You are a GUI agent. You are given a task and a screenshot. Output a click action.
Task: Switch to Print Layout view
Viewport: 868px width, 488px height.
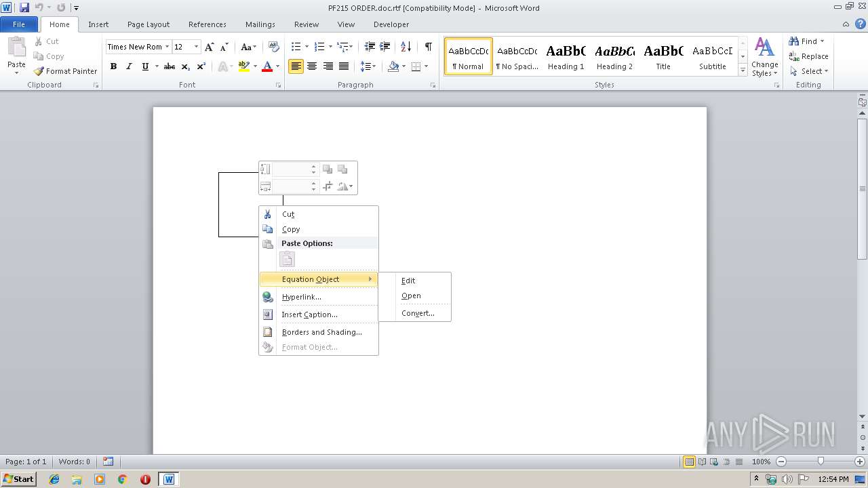click(x=689, y=462)
